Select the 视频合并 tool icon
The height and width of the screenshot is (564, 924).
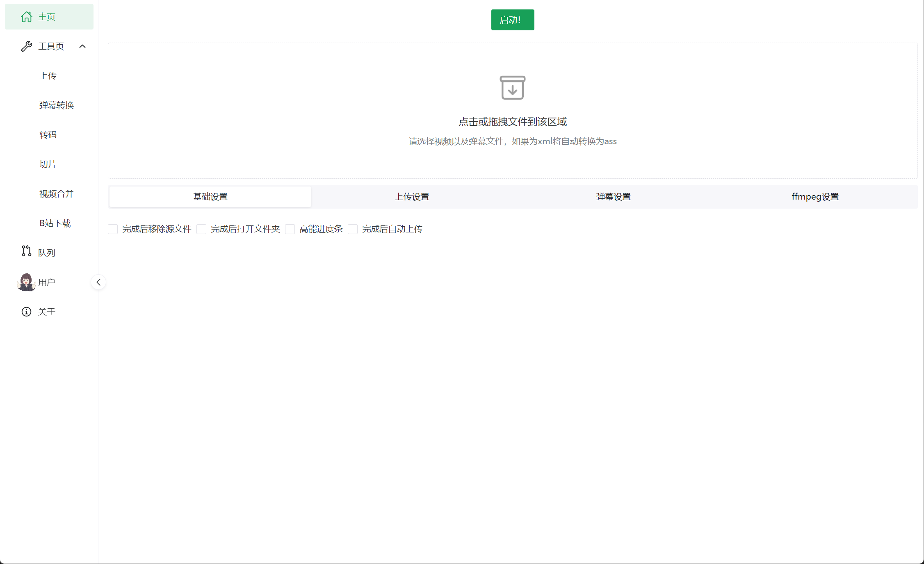click(56, 193)
